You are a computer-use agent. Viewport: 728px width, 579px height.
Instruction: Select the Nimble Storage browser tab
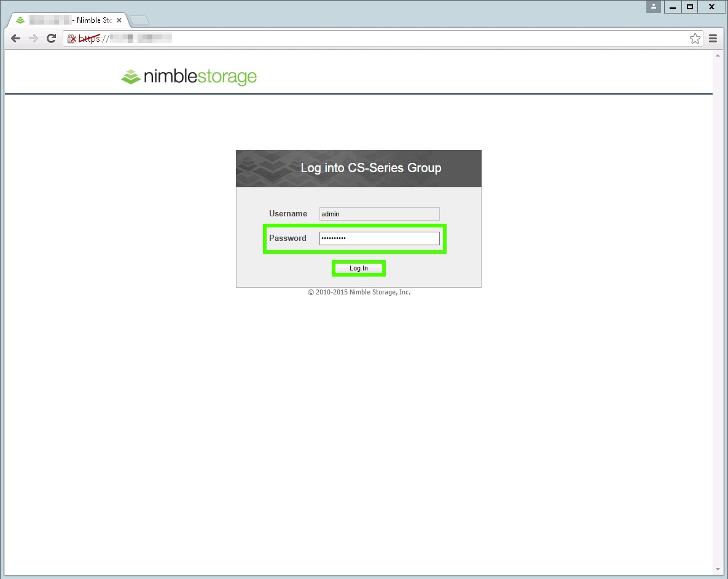point(68,20)
